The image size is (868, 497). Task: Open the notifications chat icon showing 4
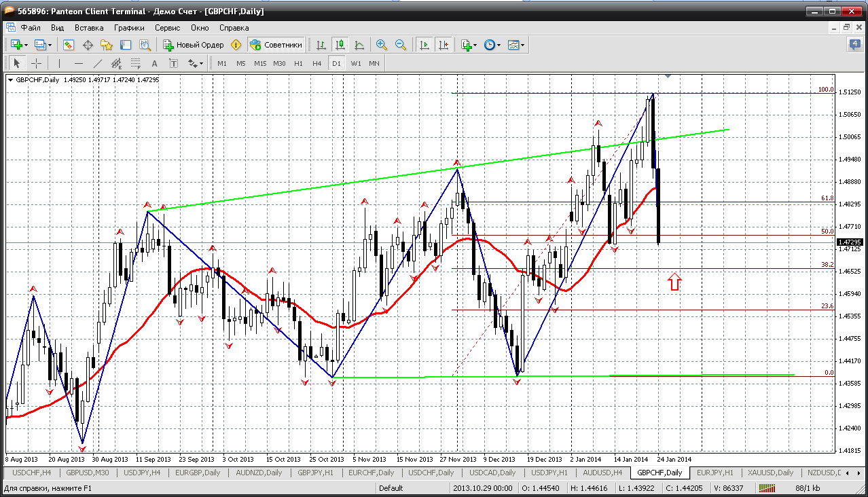click(x=854, y=45)
